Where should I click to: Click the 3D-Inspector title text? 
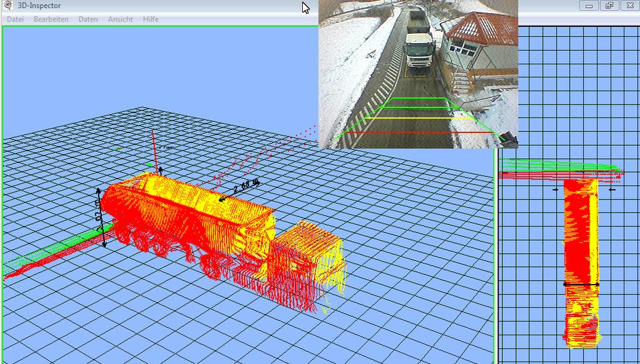[x=39, y=6]
